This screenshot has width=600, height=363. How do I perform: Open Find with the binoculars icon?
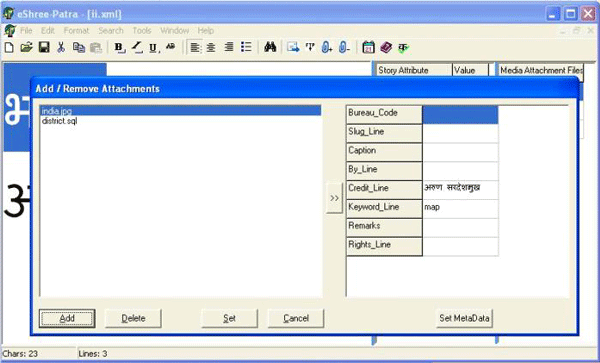270,47
